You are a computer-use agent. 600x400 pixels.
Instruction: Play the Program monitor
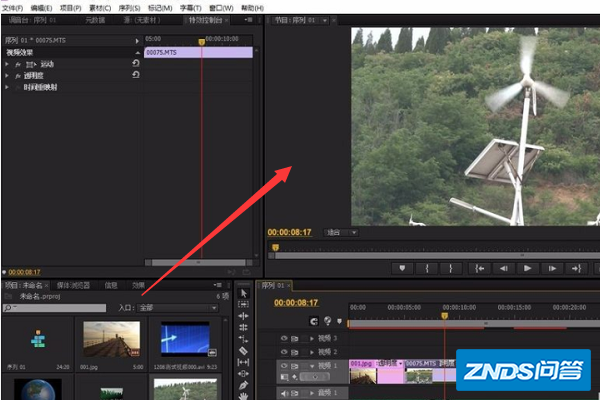point(527,268)
